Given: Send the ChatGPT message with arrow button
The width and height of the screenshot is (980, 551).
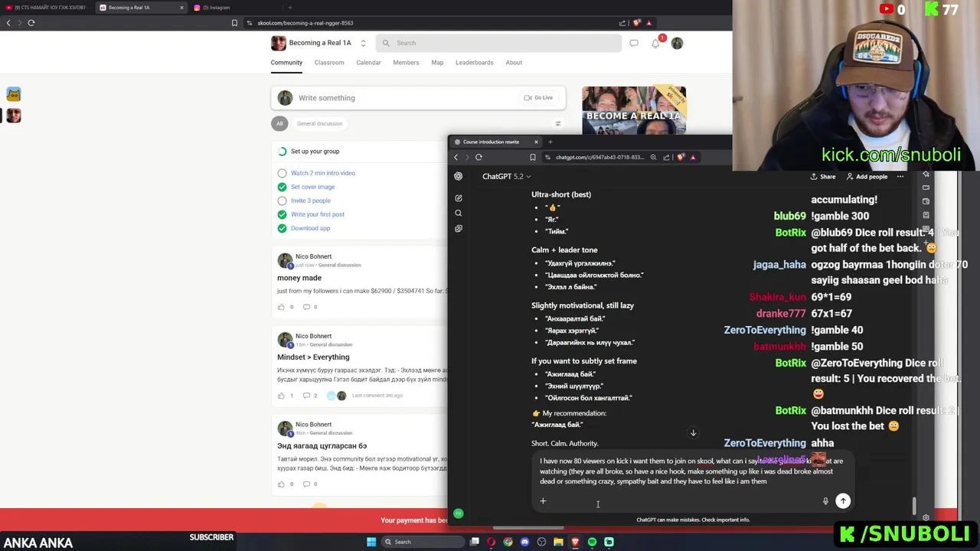Looking at the screenshot, I should point(843,500).
